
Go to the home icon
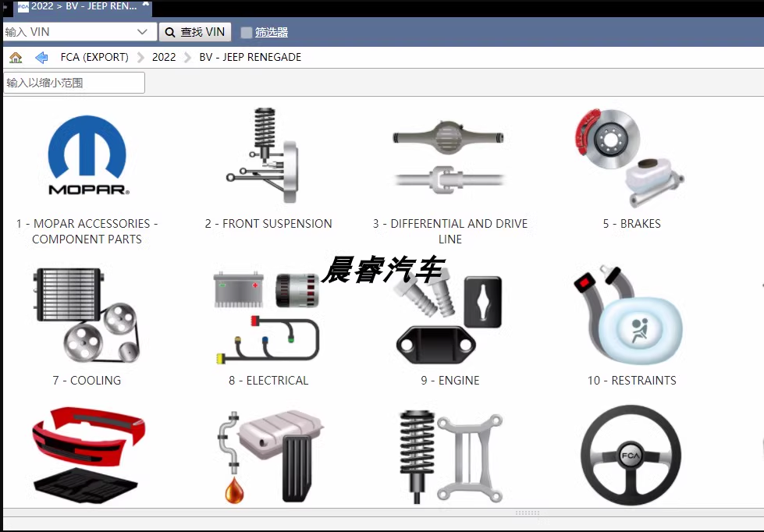(16, 58)
